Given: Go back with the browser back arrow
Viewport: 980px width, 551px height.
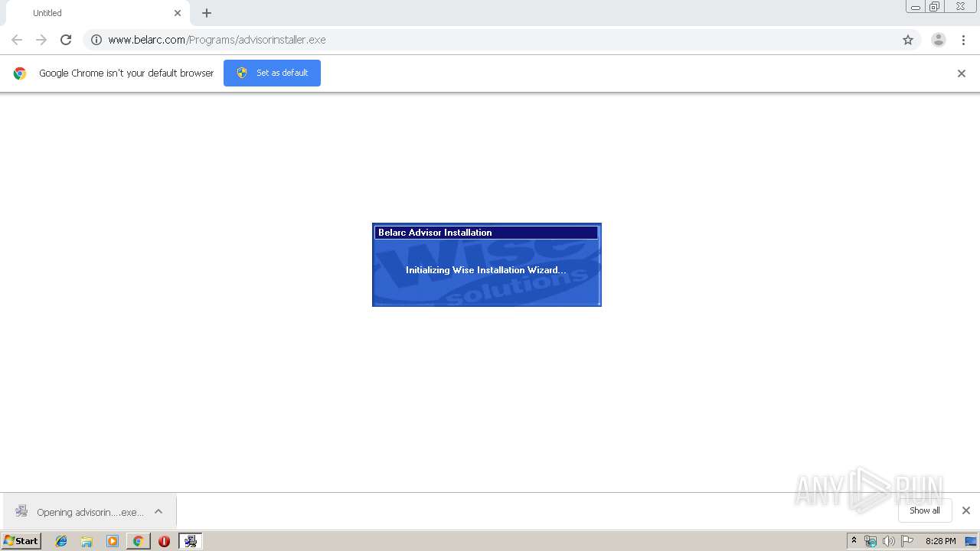Looking at the screenshot, I should click(17, 40).
